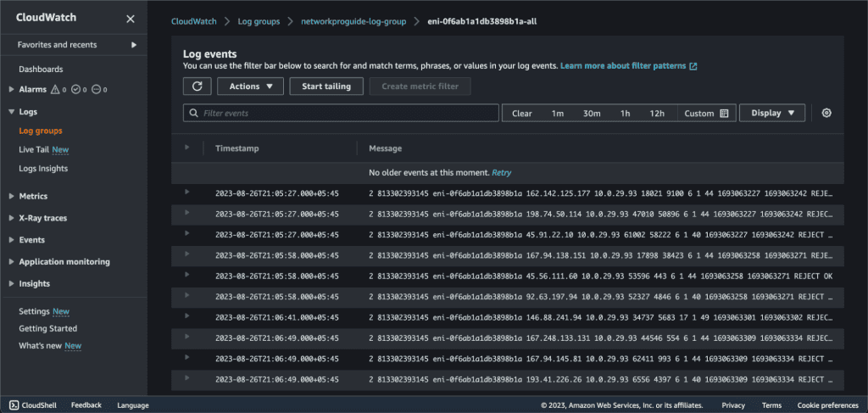Expand Application monitoring section

pyautogui.click(x=12, y=262)
